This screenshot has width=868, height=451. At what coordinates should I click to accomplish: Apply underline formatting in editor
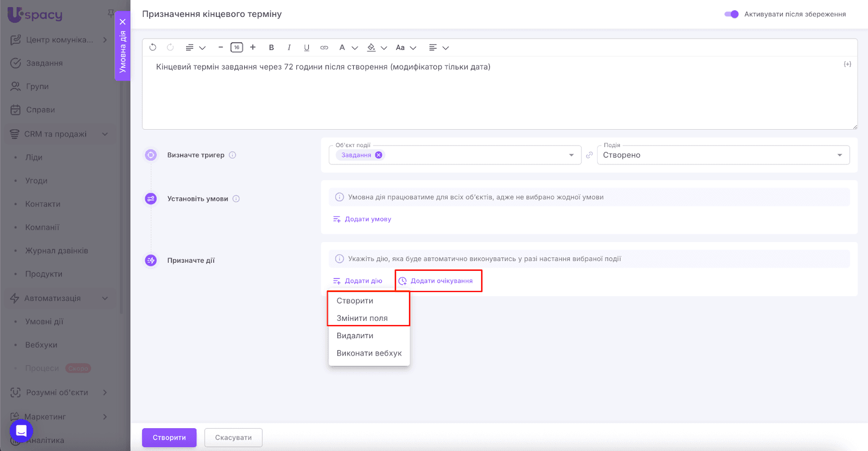click(307, 48)
